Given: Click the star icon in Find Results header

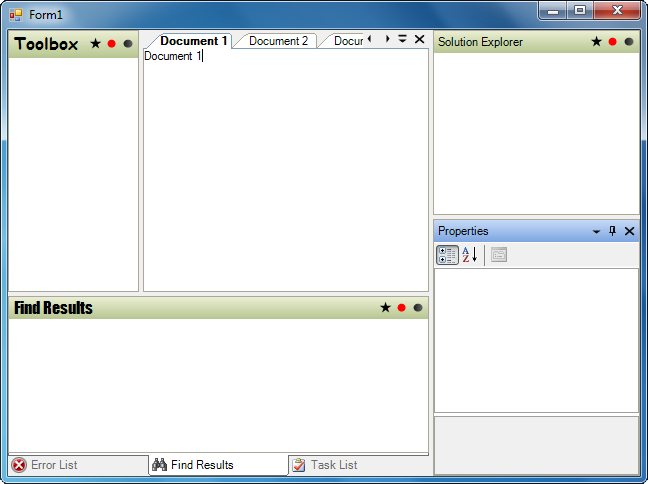Looking at the screenshot, I should coord(385,308).
